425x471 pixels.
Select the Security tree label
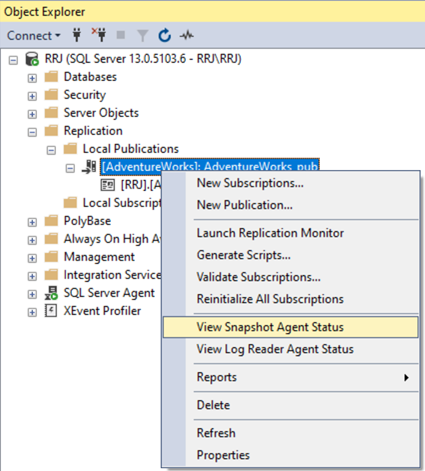[x=85, y=95]
